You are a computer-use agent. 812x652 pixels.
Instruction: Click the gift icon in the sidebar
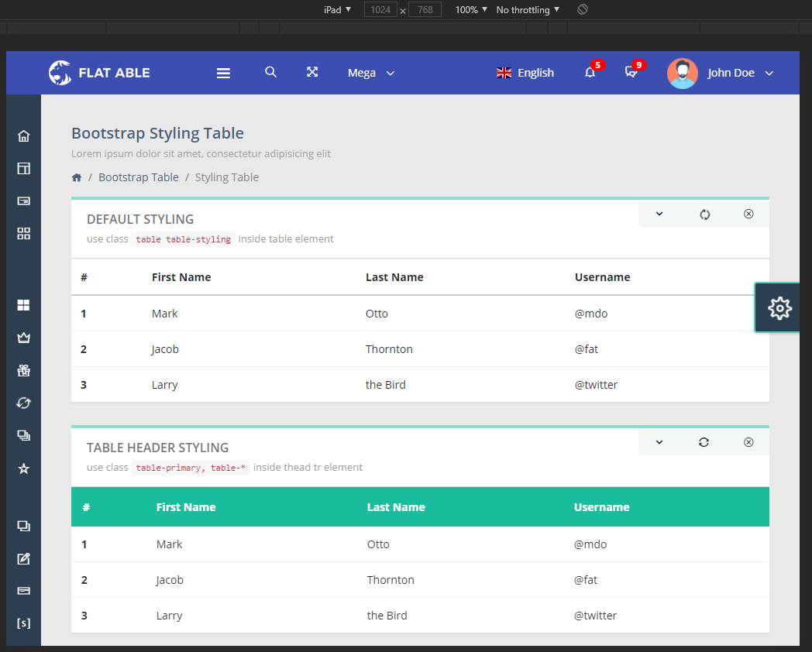[23, 370]
